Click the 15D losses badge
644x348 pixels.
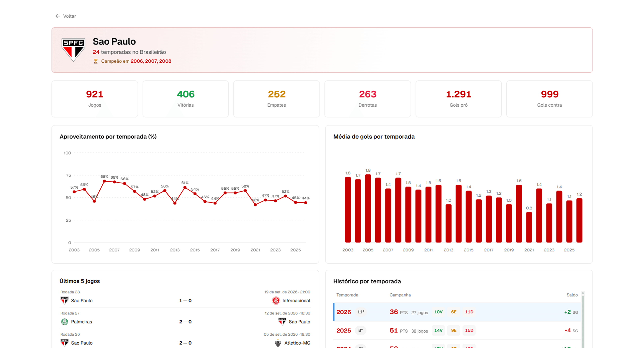click(469, 330)
